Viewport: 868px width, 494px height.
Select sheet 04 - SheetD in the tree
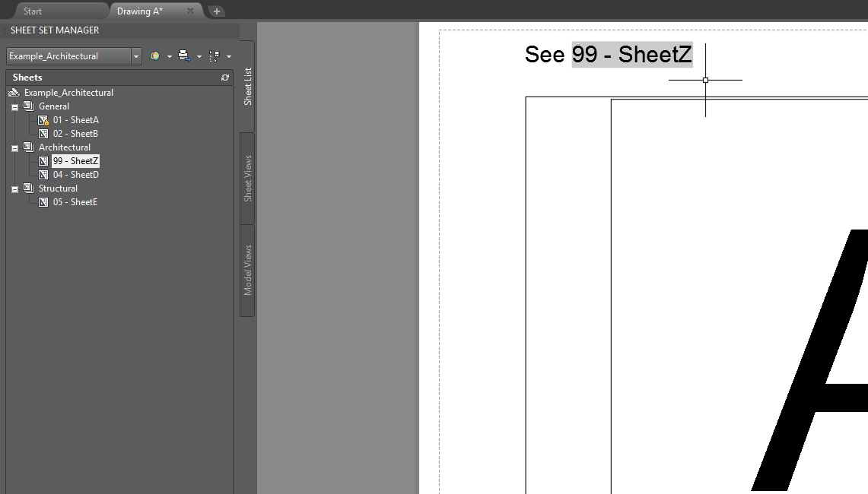pos(76,174)
